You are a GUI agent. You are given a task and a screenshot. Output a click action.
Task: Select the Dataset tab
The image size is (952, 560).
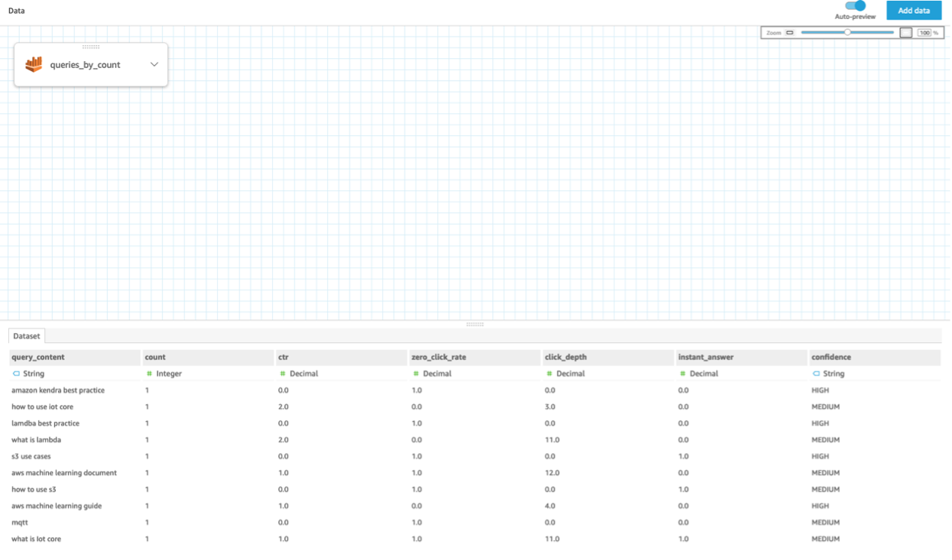[27, 336]
